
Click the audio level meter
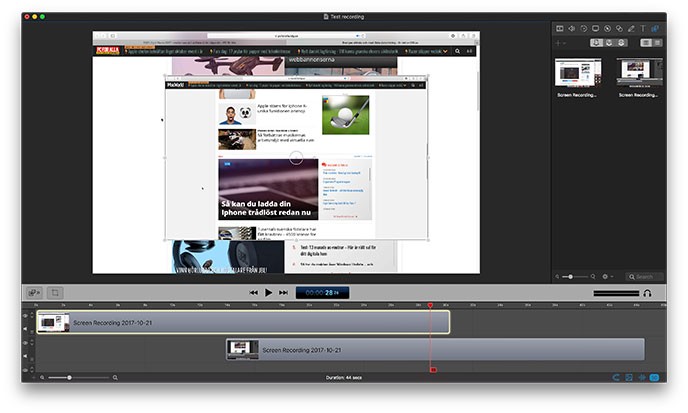(616, 293)
